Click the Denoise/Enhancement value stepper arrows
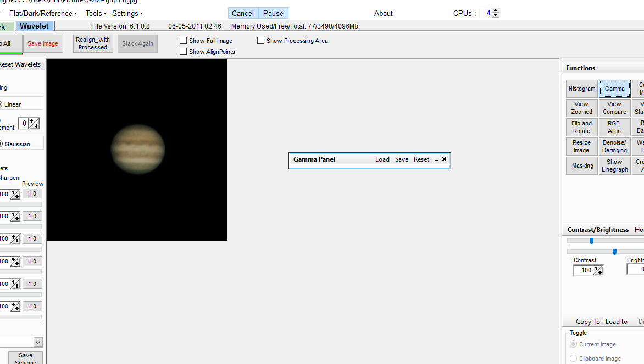 point(34,123)
